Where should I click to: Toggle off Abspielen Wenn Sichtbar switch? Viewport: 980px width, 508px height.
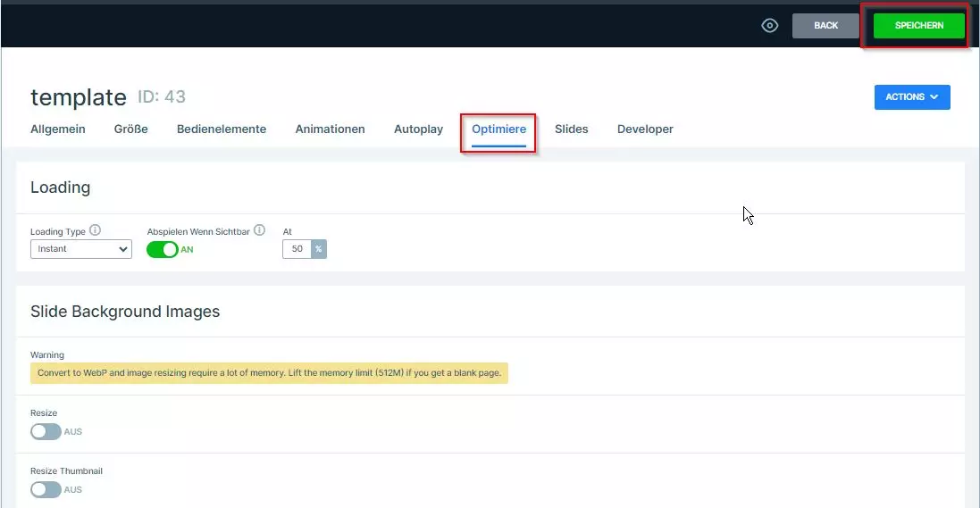point(163,250)
